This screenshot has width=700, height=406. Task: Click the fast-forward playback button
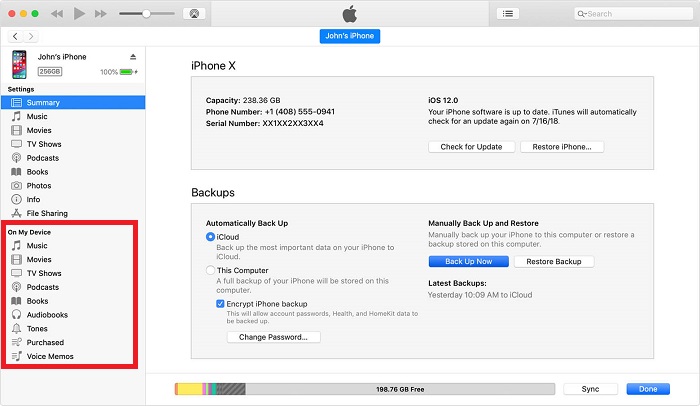pos(101,14)
